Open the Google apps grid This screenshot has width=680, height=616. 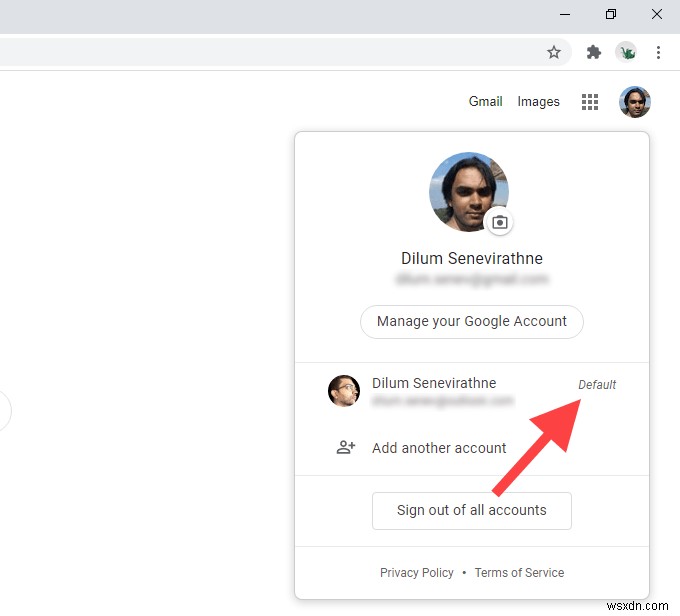(590, 102)
